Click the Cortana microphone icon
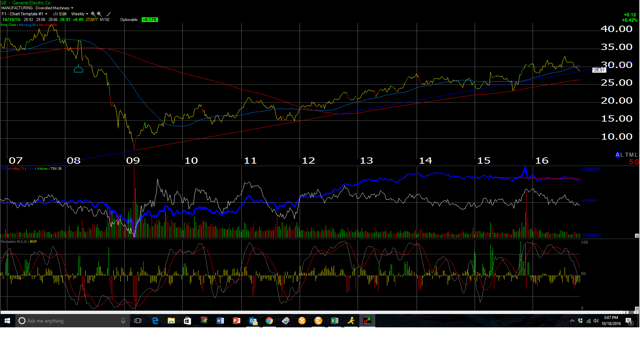 coord(123,321)
